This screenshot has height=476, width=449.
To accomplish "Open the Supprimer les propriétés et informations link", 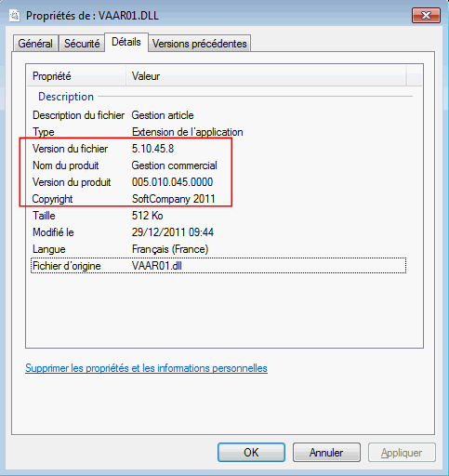I will pyautogui.click(x=146, y=368).
